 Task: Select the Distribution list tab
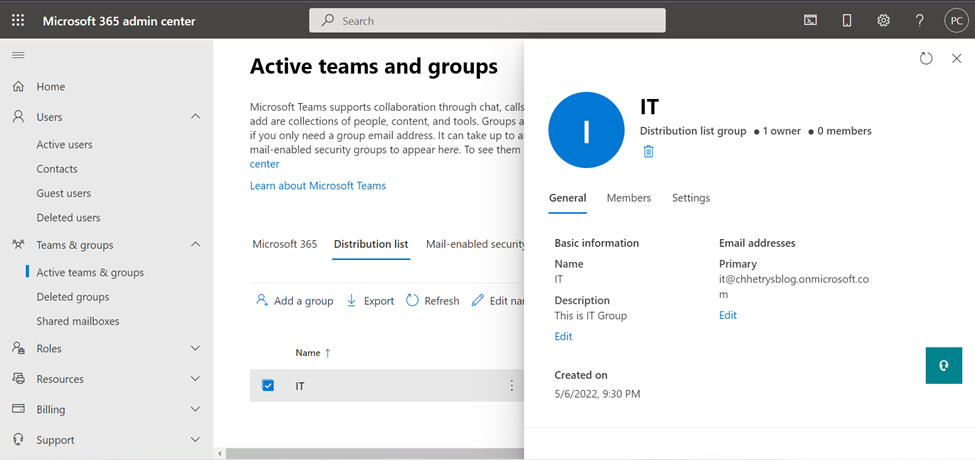371,244
